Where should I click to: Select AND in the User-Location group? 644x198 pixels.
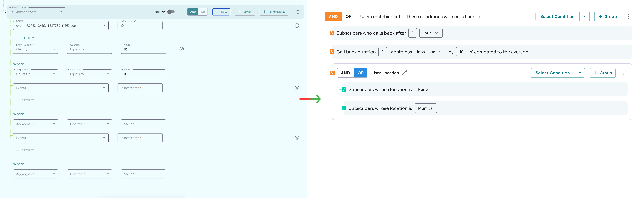coord(345,73)
